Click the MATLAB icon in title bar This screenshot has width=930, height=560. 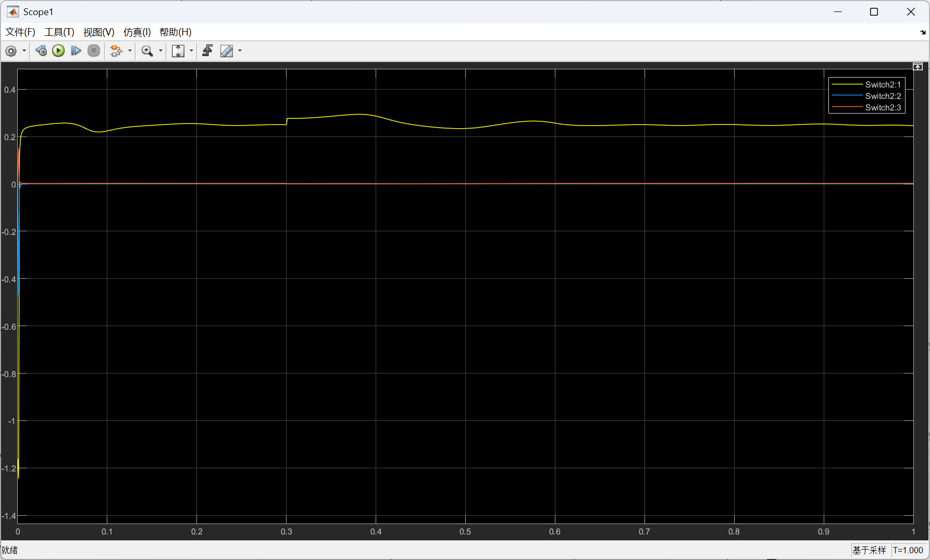13,11
